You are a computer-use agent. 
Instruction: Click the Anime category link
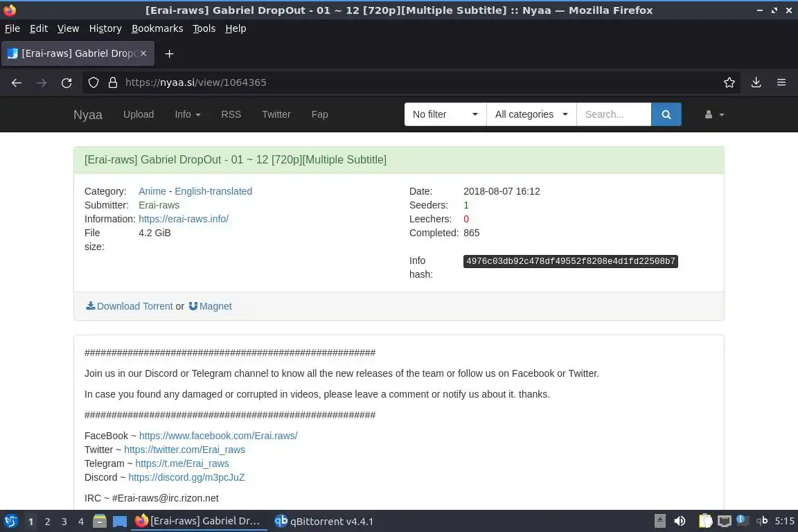(x=152, y=191)
